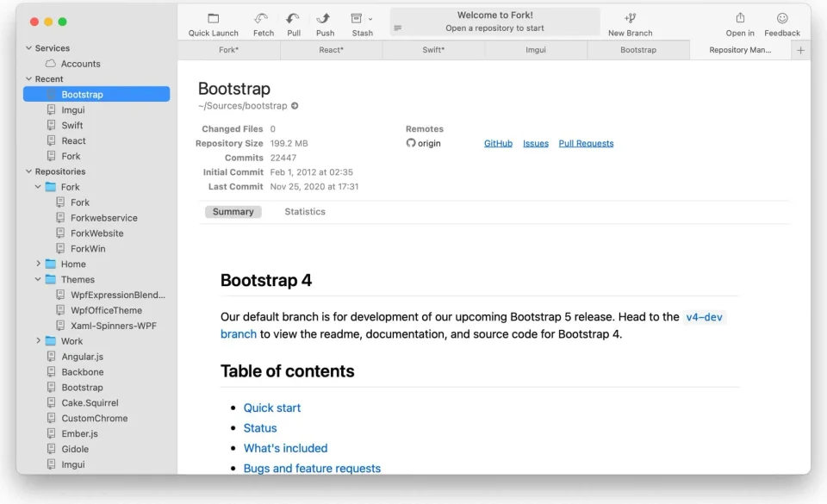This screenshot has width=827, height=504.
Task: Click the New Branch icon
Action: (x=630, y=18)
